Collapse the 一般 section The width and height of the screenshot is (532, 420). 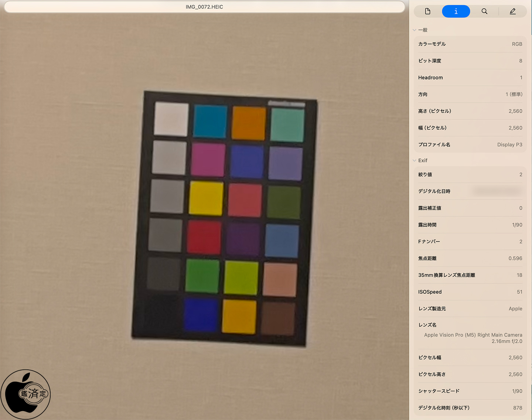[415, 30]
